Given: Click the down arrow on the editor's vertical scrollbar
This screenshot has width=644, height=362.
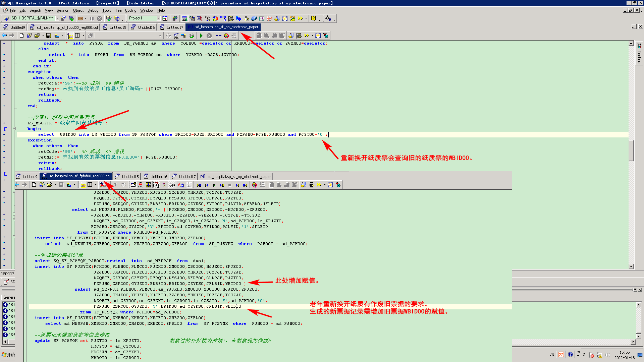Looking at the screenshot, I should click(631, 266).
